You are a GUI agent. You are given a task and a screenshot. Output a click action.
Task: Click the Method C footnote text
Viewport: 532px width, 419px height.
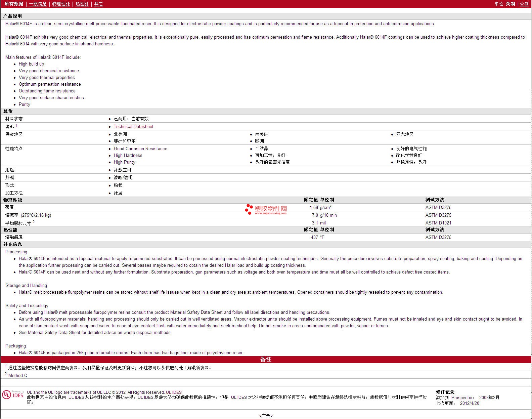click(x=18, y=376)
